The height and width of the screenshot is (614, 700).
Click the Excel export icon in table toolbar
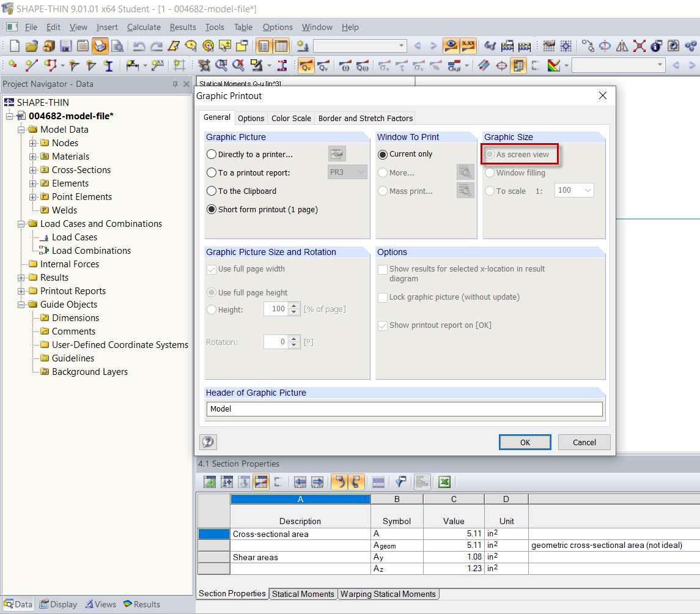click(444, 482)
